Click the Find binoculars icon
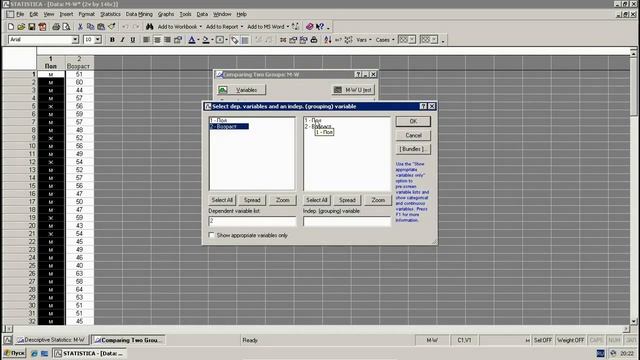 (x=149, y=27)
